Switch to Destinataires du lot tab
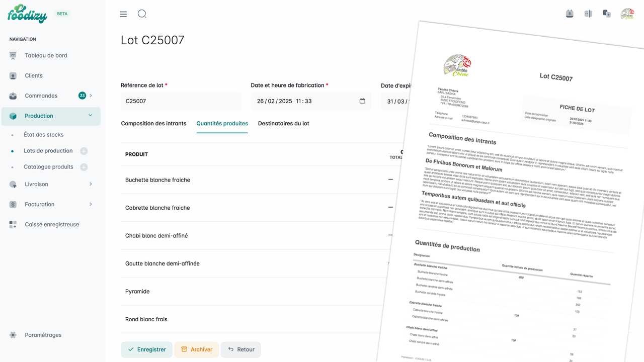The width and height of the screenshot is (644, 362). tap(283, 123)
